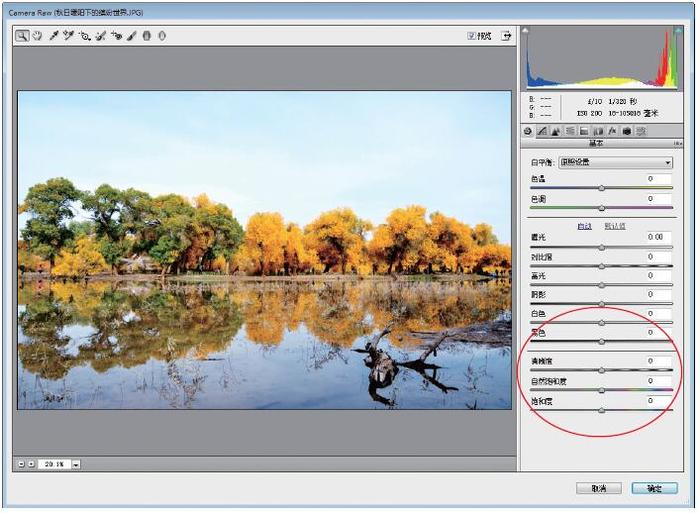The image size is (700, 513).
Task: Click the 黑色 blacks slider handle
Action: tap(602, 342)
